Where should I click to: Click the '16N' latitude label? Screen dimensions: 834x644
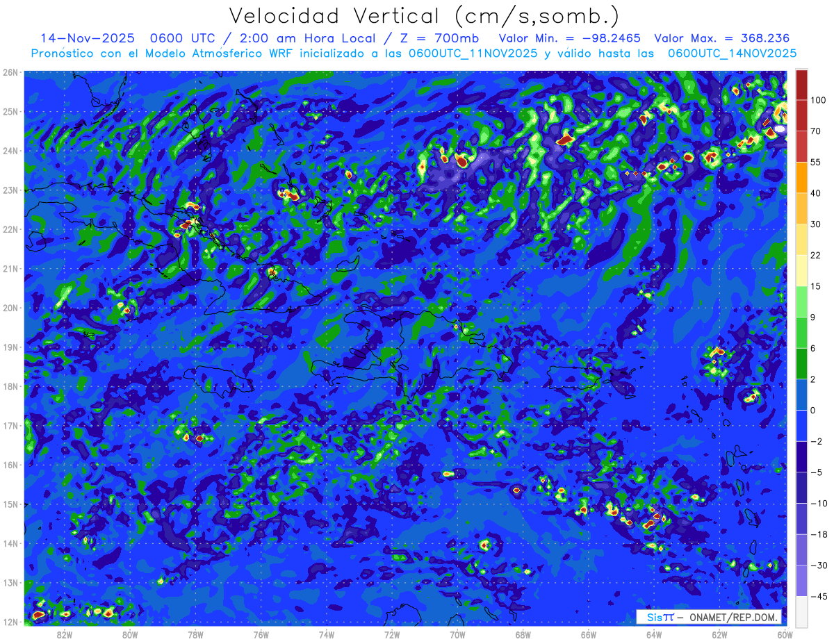(10, 465)
